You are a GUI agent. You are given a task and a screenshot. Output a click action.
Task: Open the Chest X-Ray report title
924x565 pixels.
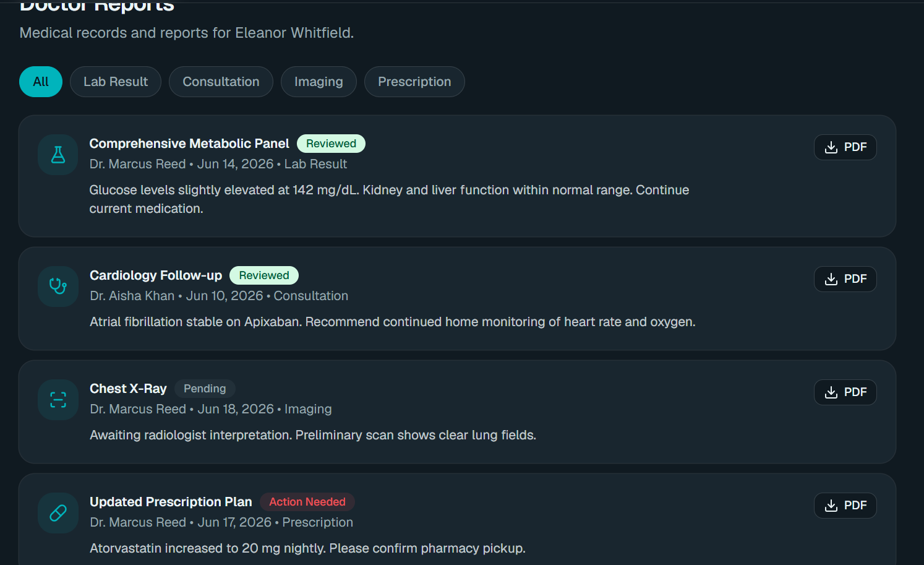128,389
